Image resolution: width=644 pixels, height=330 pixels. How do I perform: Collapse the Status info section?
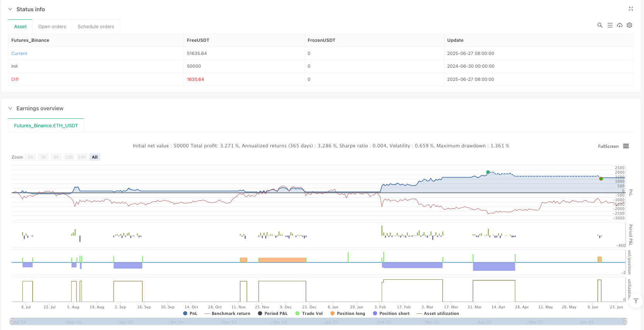(10, 9)
